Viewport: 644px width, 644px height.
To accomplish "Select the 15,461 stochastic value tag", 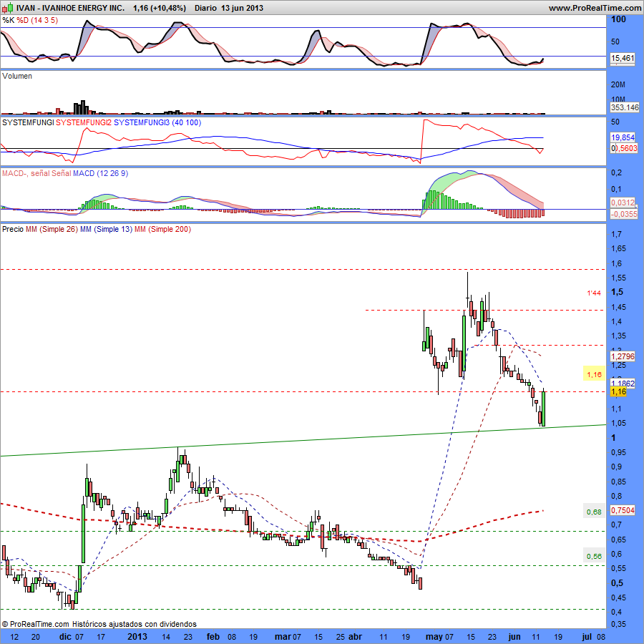I will click(x=623, y=59).
